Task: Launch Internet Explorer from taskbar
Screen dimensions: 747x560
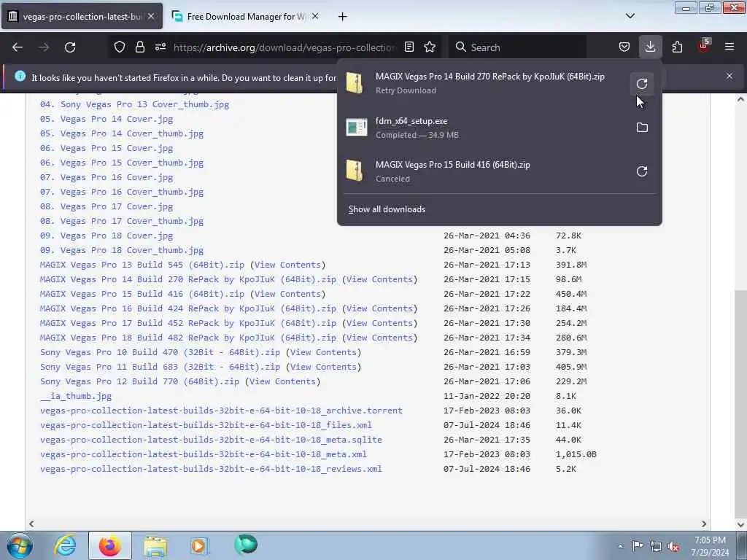Action: pos(65,545)
